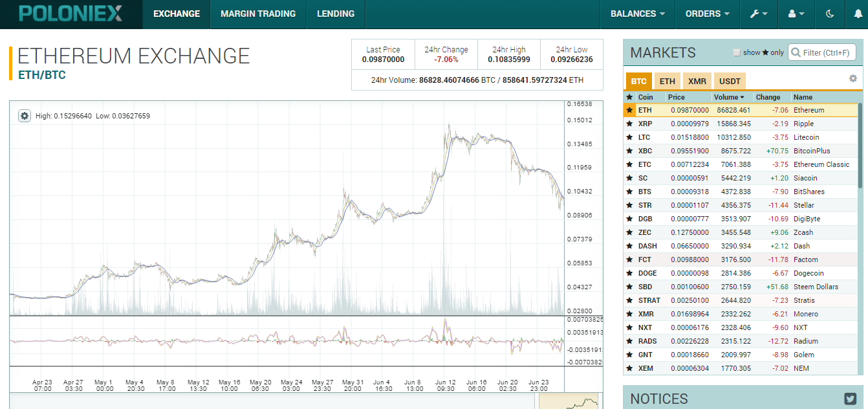The width and height of the screenshot is (868, 409).
Task: Open Twitter icon in Notices header
Action: point(851,399)
